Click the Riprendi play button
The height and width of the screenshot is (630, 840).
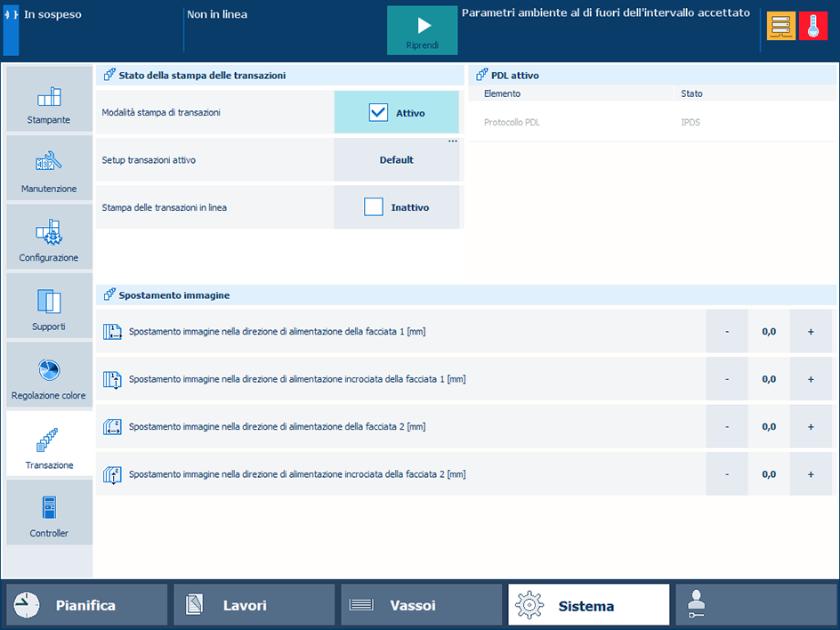pos(422,30)
